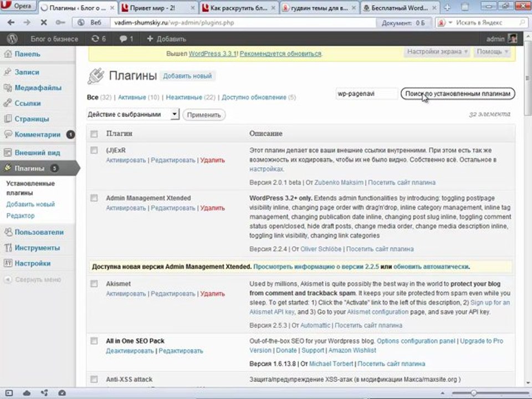The width and height of the screenshot is (532, 399).
Task: Open Действие с выбранными dropdown
Action: (x=132, y=114)
